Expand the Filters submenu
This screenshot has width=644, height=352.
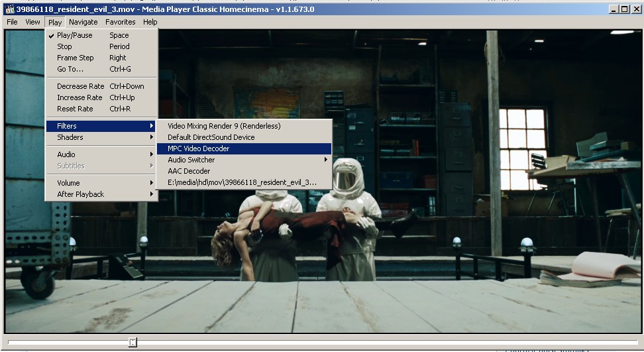click(101, 126)
